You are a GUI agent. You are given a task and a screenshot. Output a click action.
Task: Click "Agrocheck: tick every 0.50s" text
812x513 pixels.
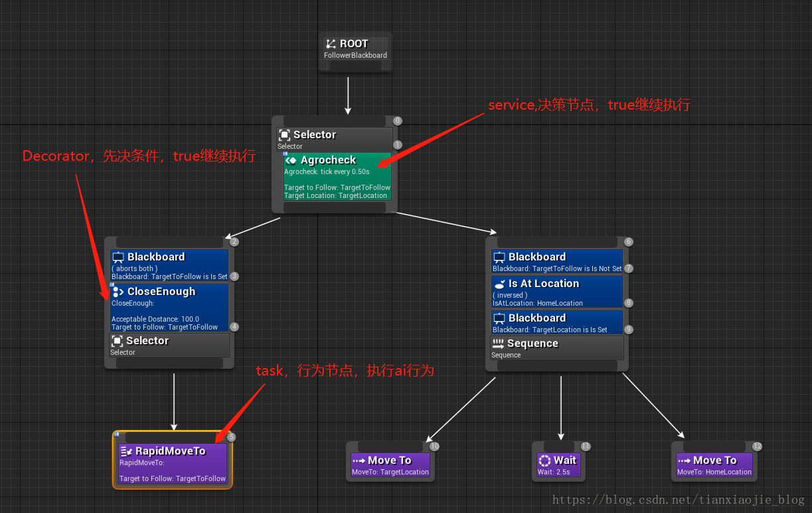click(327, 171)
